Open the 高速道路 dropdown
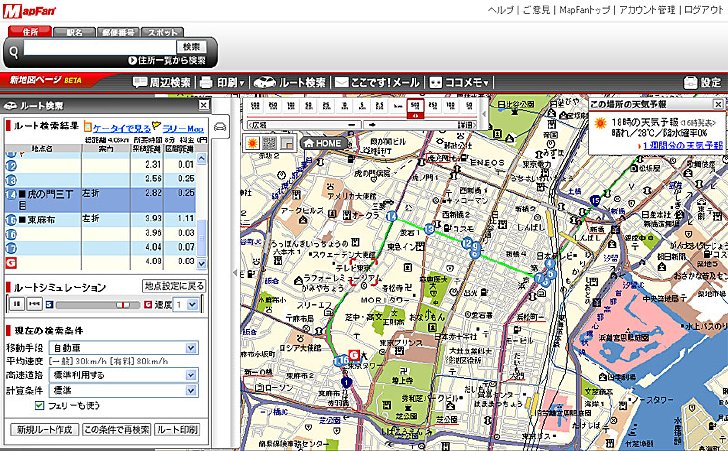 point(124,375)
